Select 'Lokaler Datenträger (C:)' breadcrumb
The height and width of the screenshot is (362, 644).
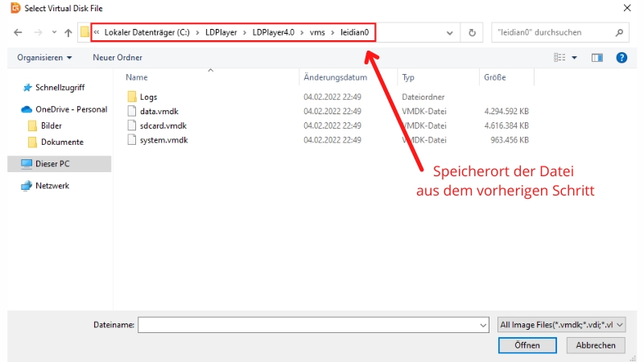[147, 32]
